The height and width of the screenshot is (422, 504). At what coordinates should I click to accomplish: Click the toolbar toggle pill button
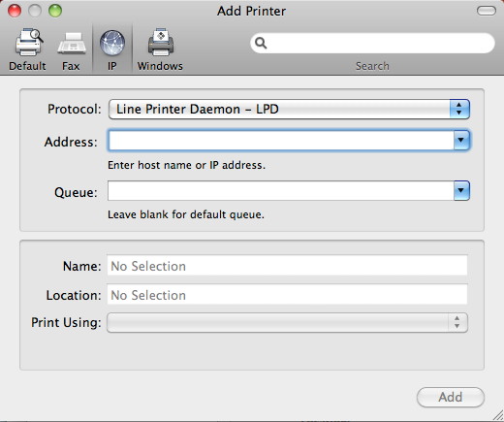coord(487,11)
